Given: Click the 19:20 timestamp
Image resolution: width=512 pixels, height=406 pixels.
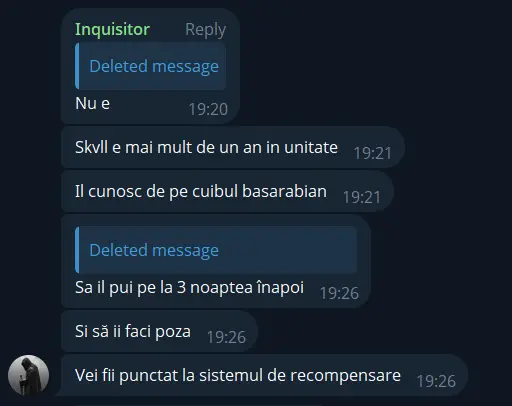Looking at the screenshot, I should [208, 109].
